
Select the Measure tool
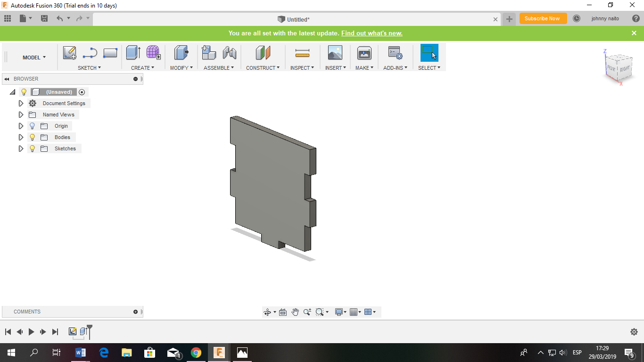click(302, 53)
